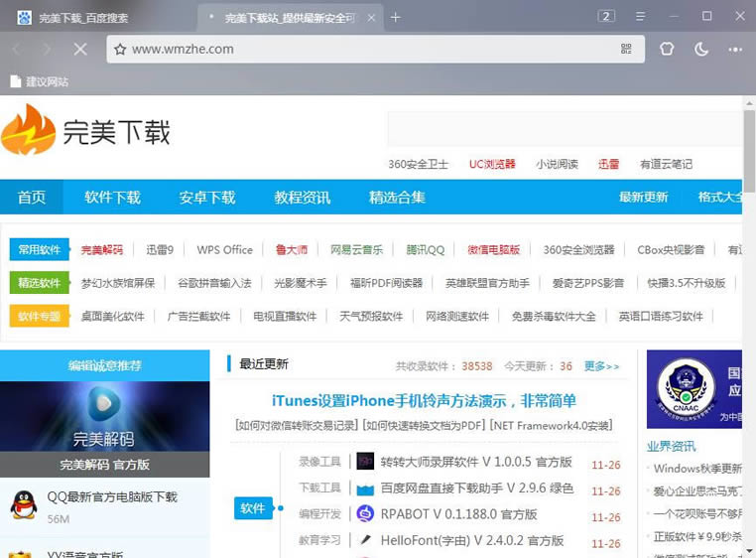Viewport: 756px width, 558px height.
Task: Open the 软件下载 navigation item
Action: pos(112,197)
